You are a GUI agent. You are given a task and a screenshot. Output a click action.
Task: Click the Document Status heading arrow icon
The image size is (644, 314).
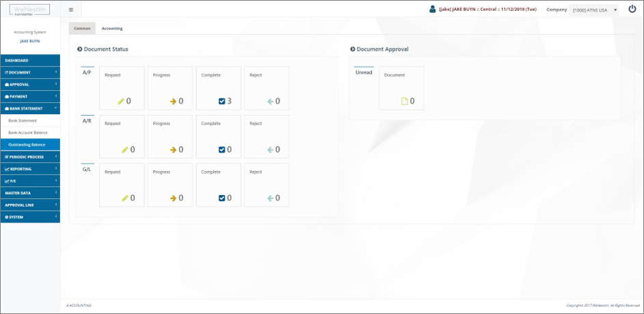tap(80, 49)
